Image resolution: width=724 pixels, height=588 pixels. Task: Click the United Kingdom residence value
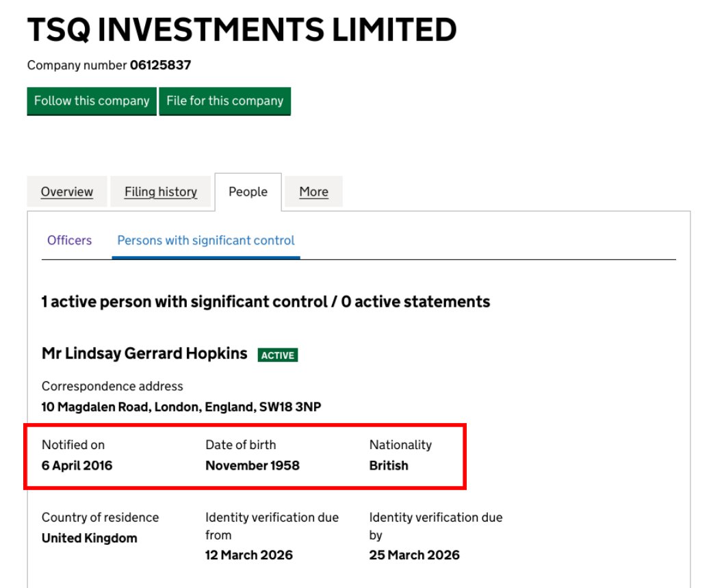(89, 538)
